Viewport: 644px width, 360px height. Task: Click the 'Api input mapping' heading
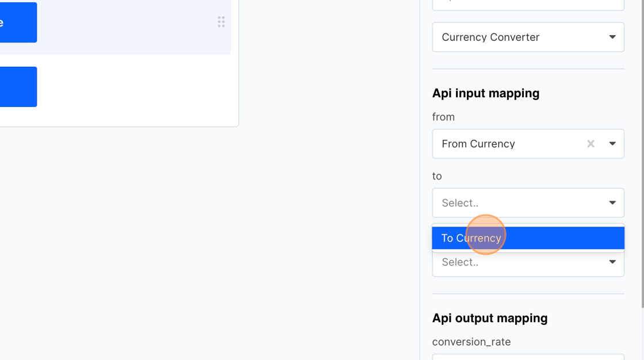[486, 93]
